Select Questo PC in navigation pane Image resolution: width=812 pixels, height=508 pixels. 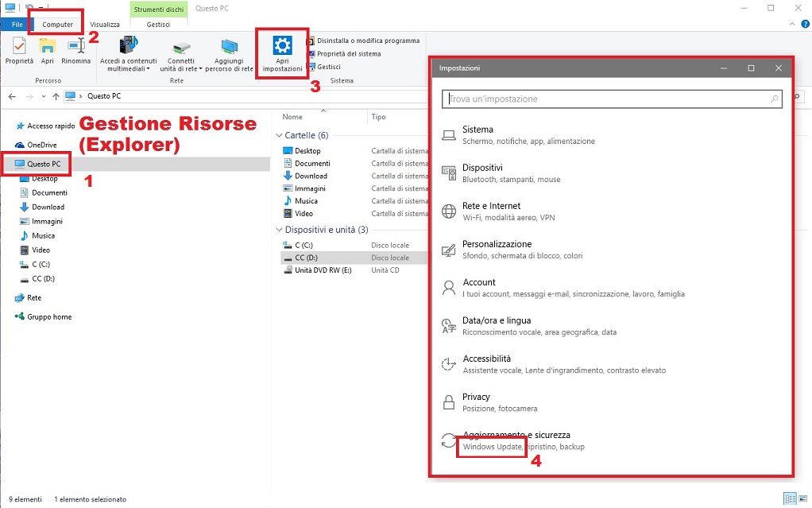click(38, 164)
